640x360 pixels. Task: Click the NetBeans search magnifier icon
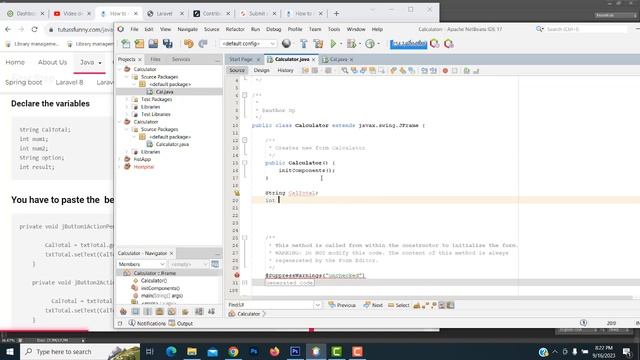tap(540, 29)
